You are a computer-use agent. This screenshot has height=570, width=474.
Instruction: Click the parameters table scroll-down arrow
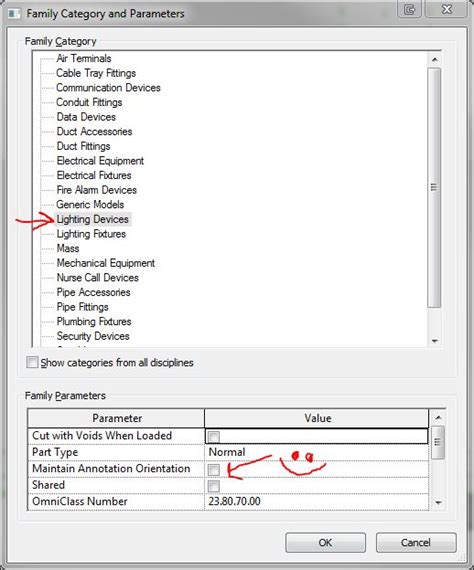coord(438,503)
